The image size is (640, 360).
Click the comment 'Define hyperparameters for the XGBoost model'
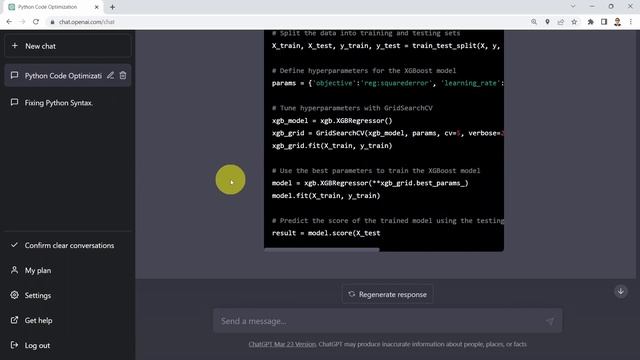(x=364, y=71)
